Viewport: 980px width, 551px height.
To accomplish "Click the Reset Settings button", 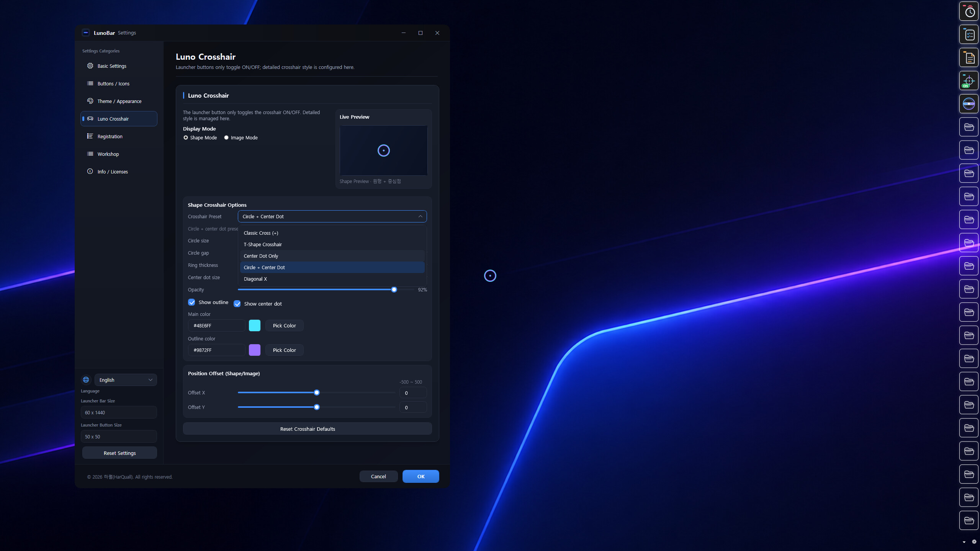I will [119, 453].
